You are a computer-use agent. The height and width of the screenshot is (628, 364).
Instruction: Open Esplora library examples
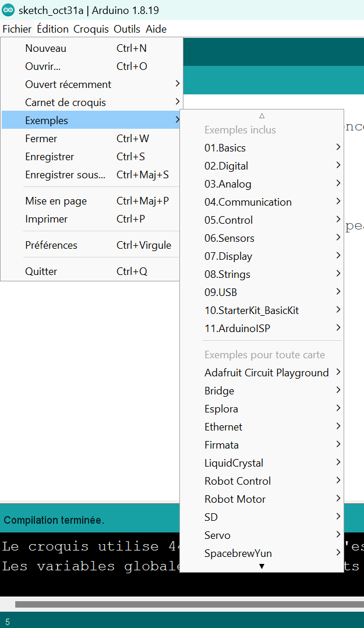pyautogui.click(x=262, y=408)
